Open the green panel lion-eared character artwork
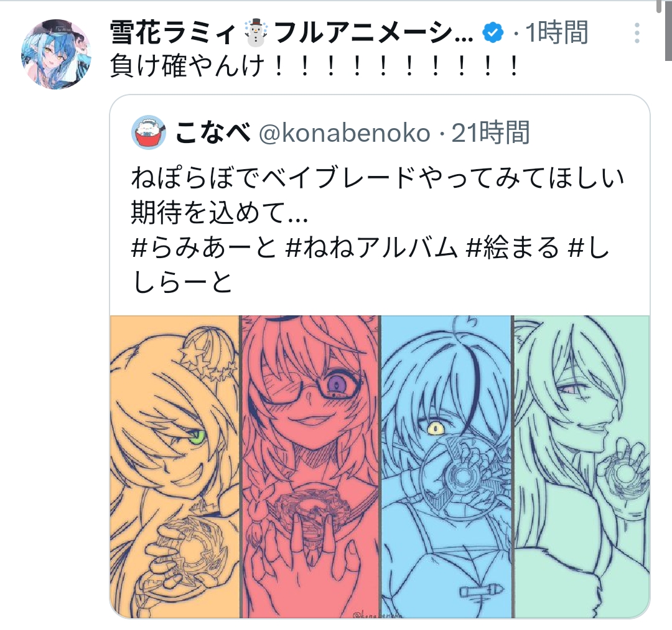This screenshot has height=630, width=672. point(582,467)
